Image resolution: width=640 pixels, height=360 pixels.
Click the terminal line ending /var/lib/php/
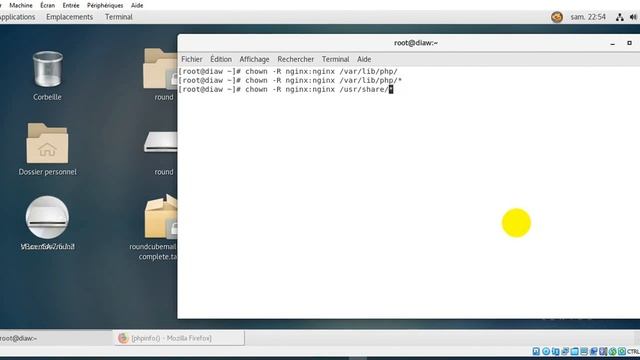[x=288, y=71]
